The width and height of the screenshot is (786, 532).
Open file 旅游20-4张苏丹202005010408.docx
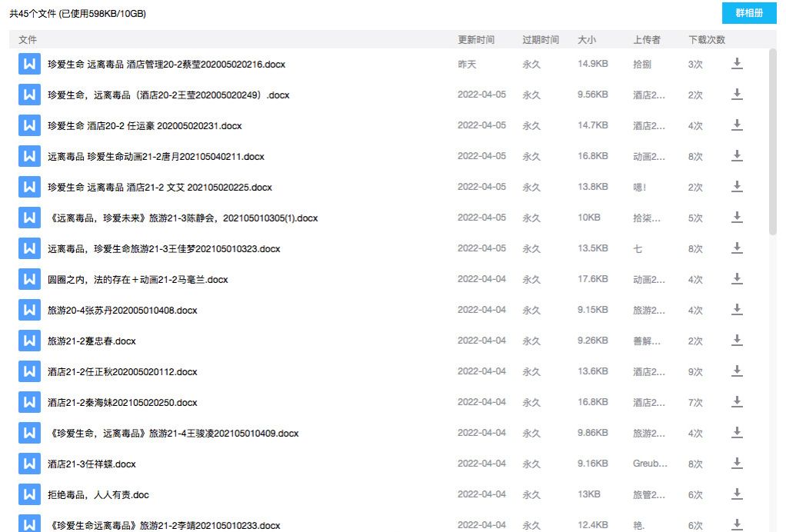point(122,310)
